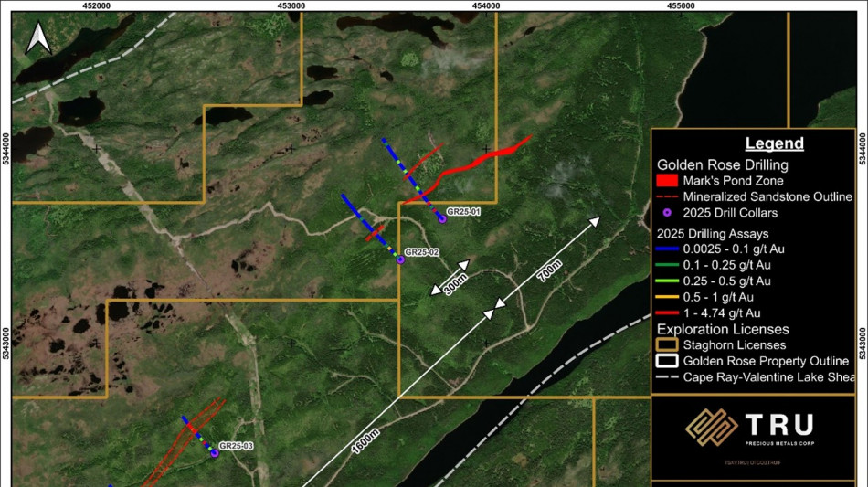Select the GR25-01 drill collar marker
868x487 pixels.
coord(441,218)
